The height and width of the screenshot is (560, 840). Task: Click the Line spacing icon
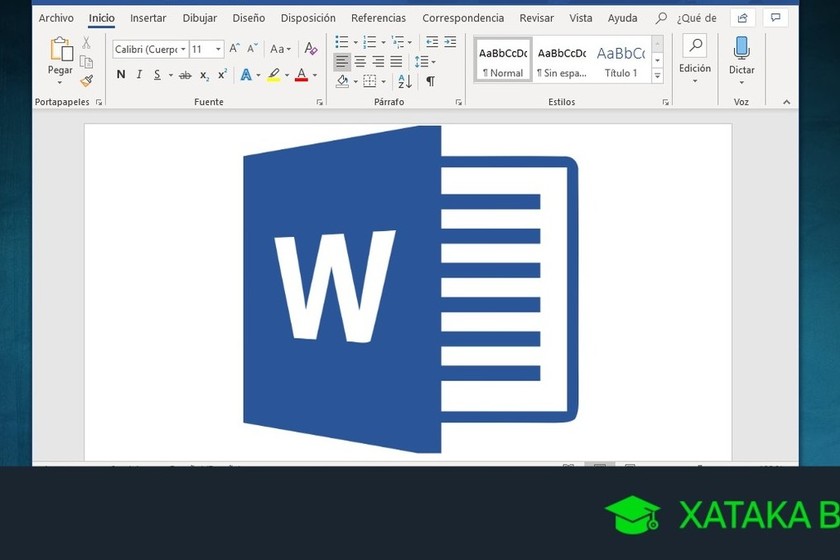(x=422, y=62)
